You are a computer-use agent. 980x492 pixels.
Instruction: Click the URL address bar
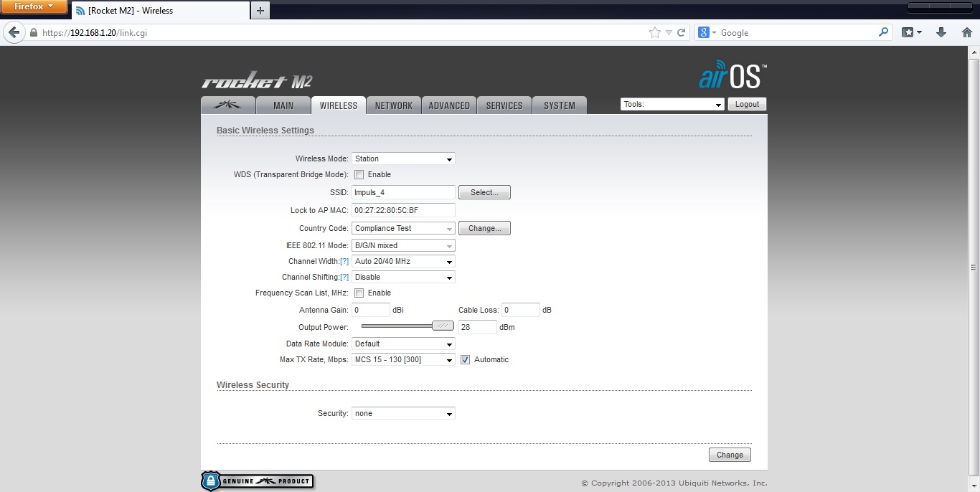[344, 32]
